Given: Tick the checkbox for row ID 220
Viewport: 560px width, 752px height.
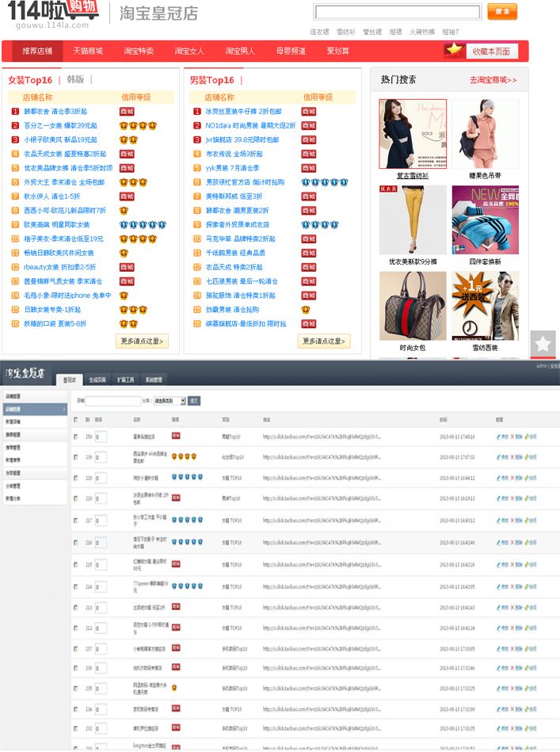Looking at the screenshot, I should pos(76,478).
